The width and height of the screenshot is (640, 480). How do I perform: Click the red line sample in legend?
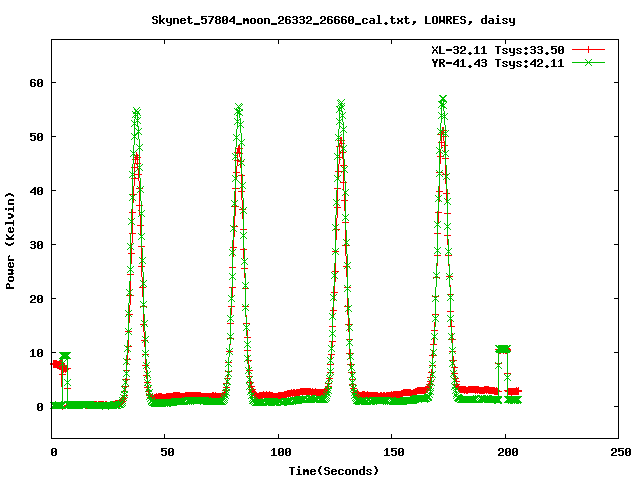pyautogui.click(x=590, y=49)
